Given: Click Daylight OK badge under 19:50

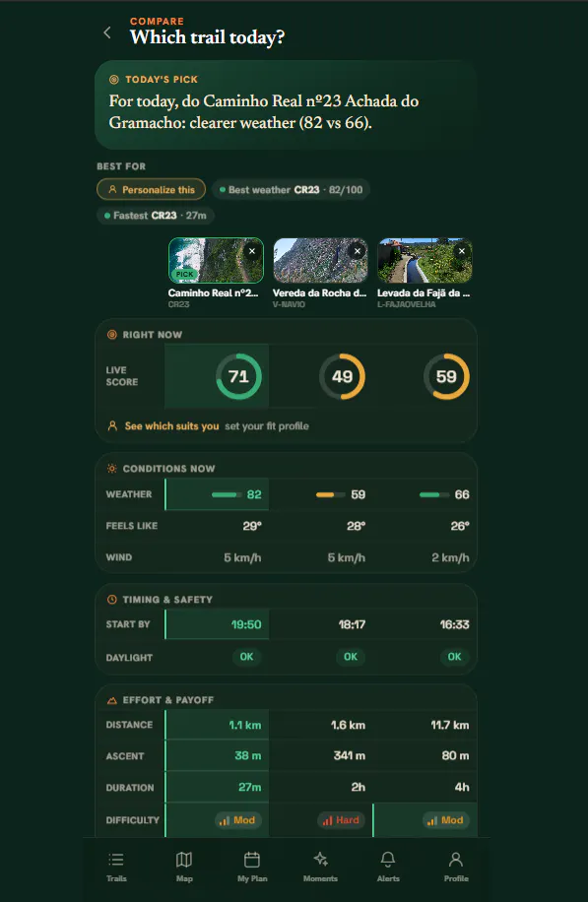Looking at the screenshot, I should click(246, 657).
